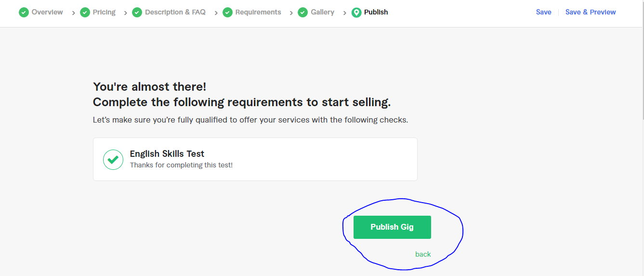644x276 pixels.
Task: Navigate to the Requirements step
Action: point(258,12)
